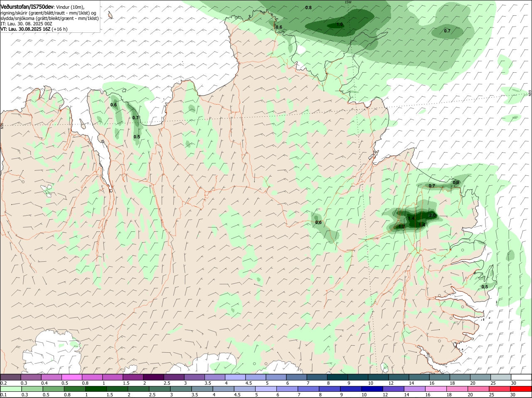Click the 'VT: Lau. 30.08.2025 16Z (+16 h)' line
Viewport: 532px width, 398px height.
click(34, 29)
